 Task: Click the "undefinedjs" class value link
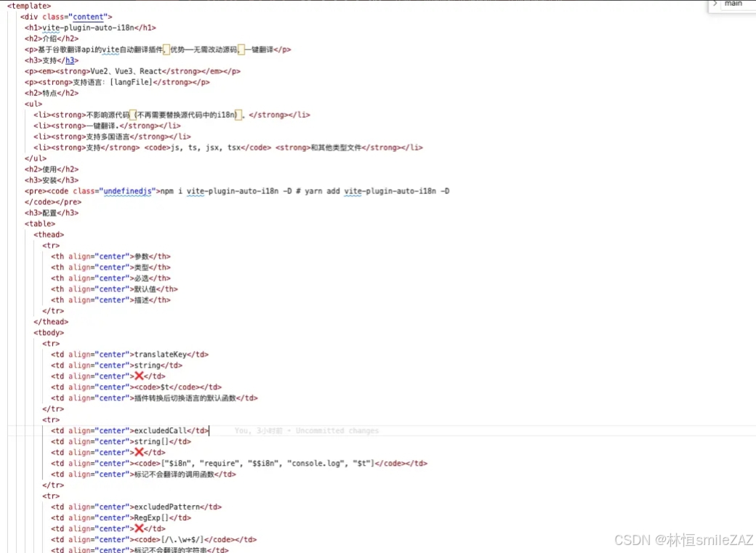(x=127, y=191)
